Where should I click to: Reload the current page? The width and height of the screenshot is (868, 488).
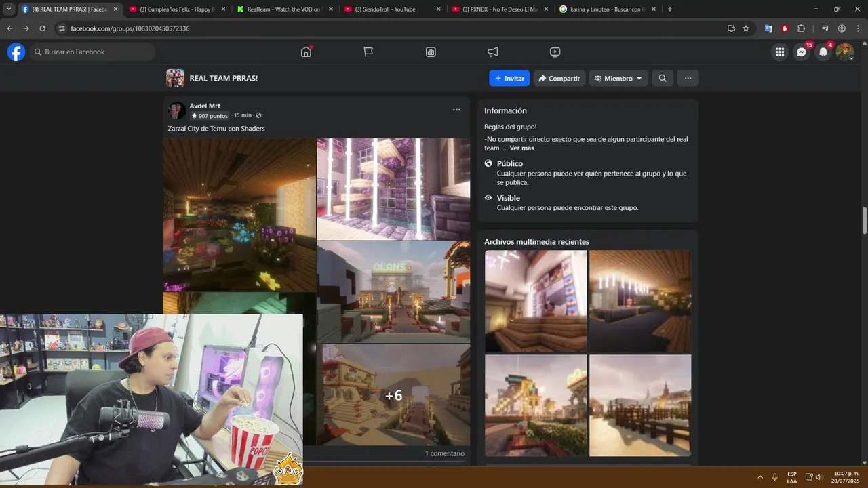(x=42, y=28)
